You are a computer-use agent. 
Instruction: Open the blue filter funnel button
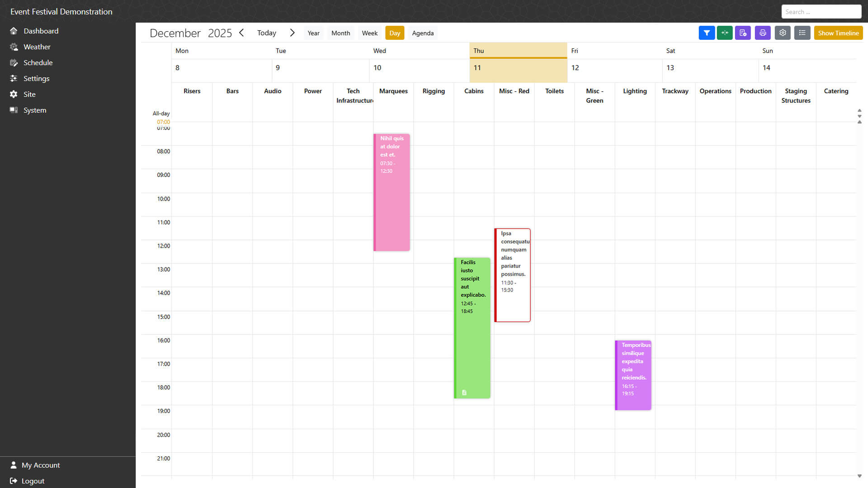(x=707, y=33)
